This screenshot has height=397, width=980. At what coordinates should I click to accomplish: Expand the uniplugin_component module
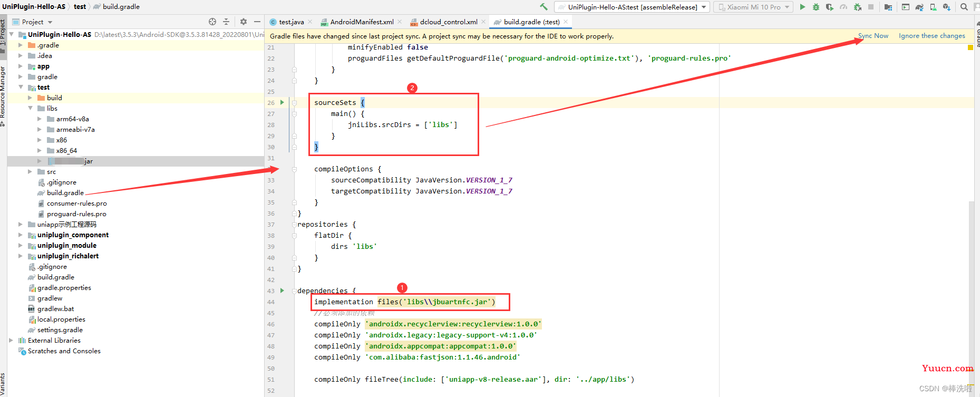[21, 235]
